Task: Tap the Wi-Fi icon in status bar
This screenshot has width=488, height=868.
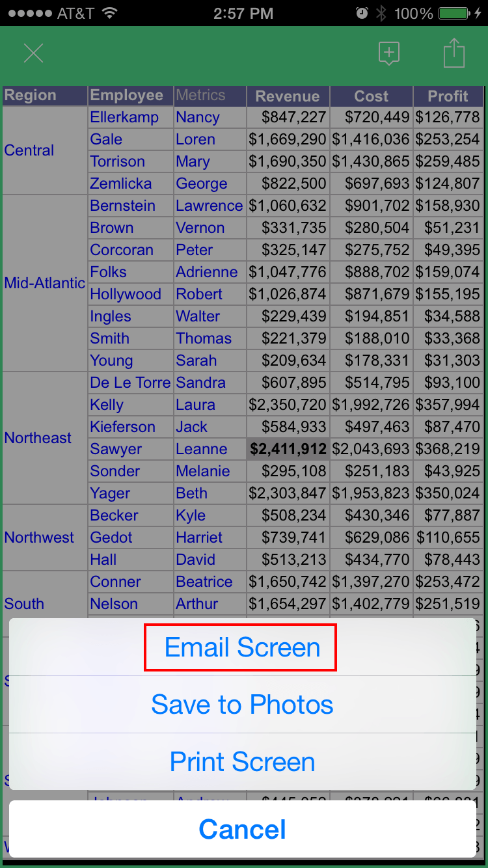Action: click(109, 13)
